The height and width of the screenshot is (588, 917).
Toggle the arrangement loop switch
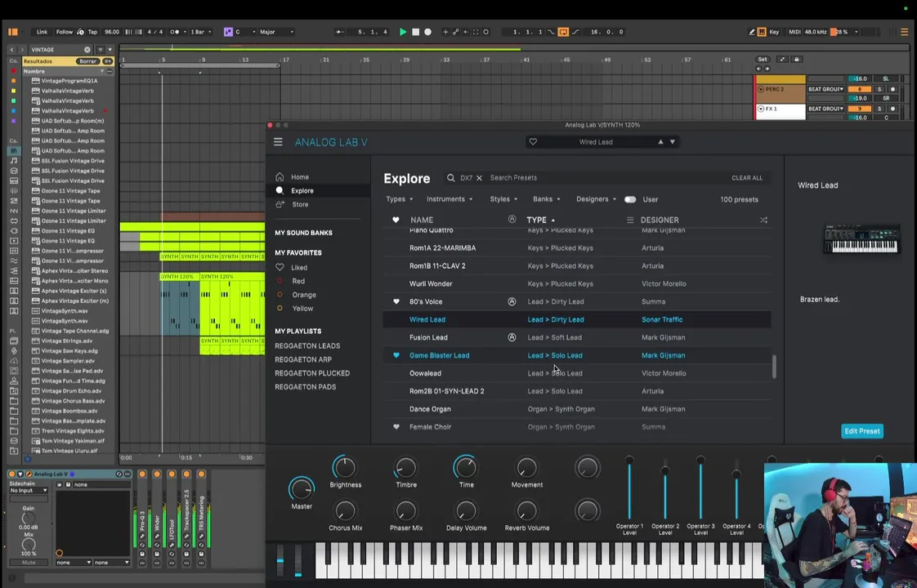(x=563, y=32)
